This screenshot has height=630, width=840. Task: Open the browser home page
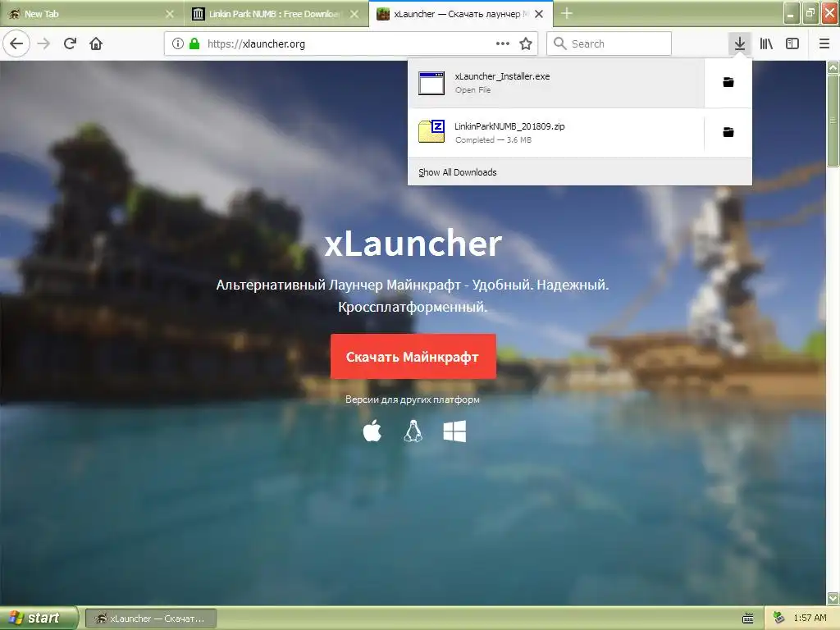(x=96, y=43)
